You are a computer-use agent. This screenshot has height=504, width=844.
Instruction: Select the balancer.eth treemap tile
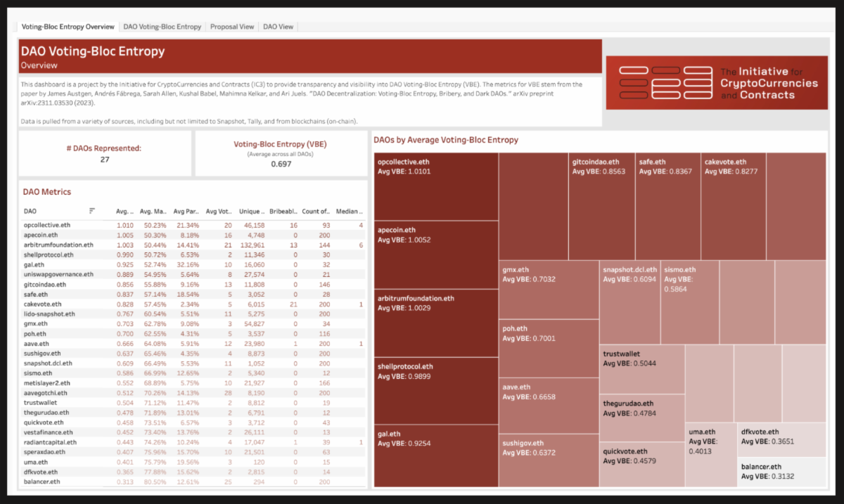coord(781,472)
